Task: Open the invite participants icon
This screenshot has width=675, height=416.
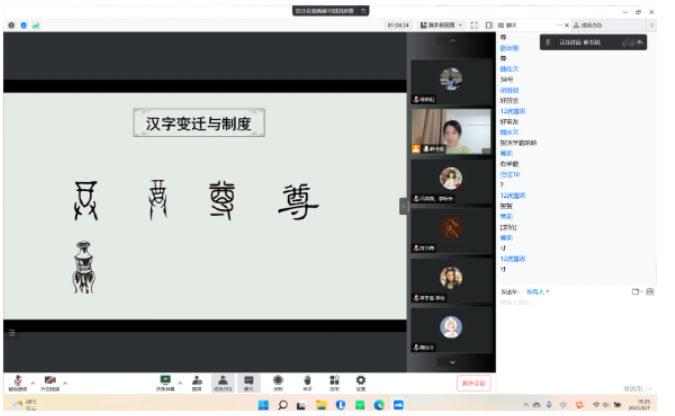Action: coord(197,381)
